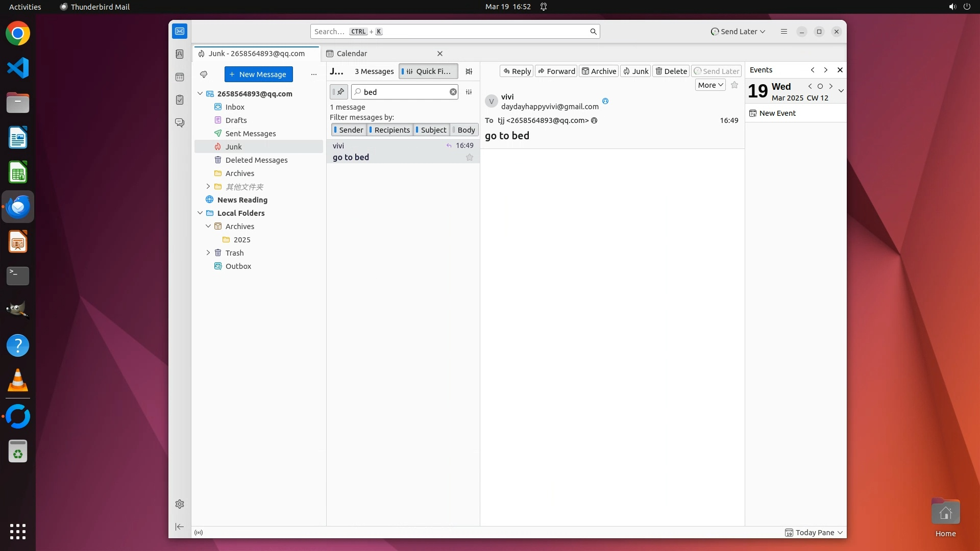Open message list display options icon
The height and width of the screenshot is (551, 980).
(469, 71)
